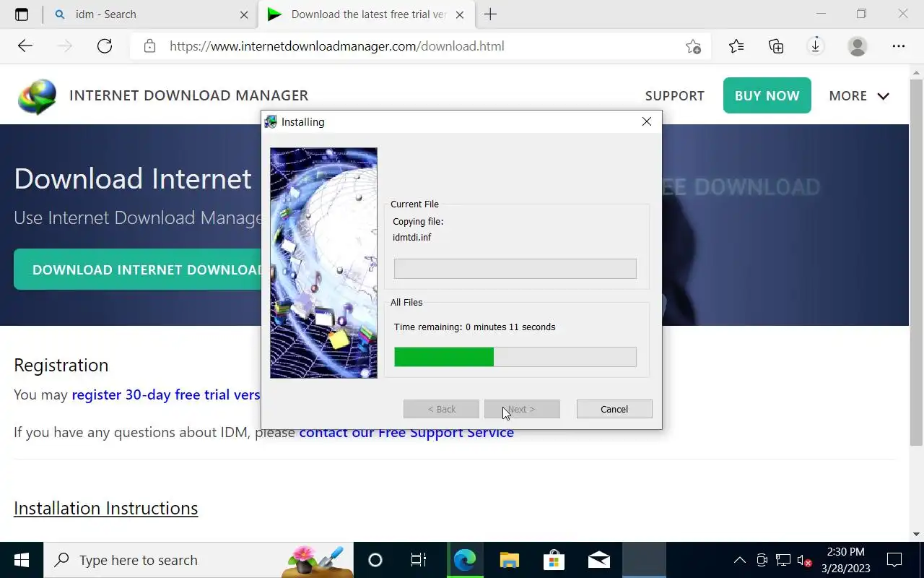Click the muted volume tray icon
The width and height of the screenshot is (924, 578).
[804, 560]
